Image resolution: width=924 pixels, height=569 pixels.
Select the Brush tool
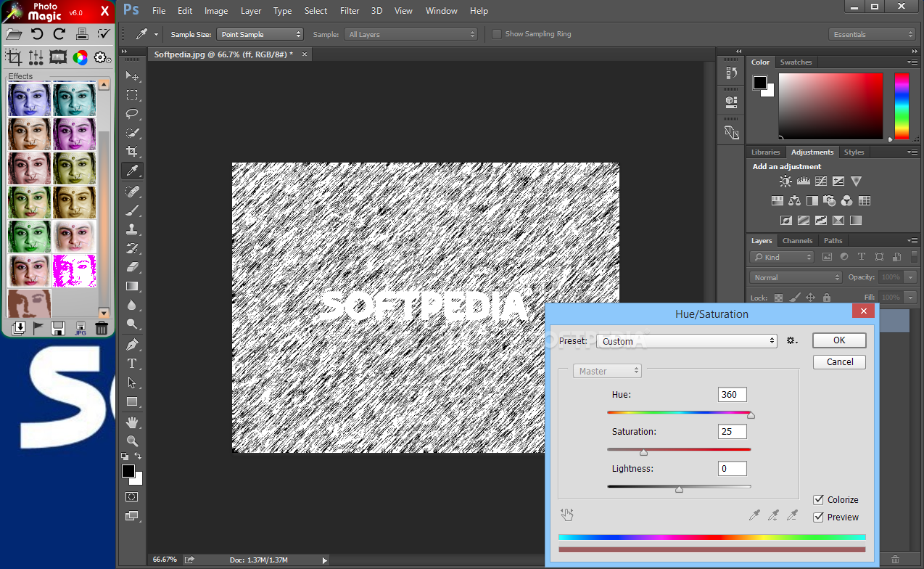[132, 210]
